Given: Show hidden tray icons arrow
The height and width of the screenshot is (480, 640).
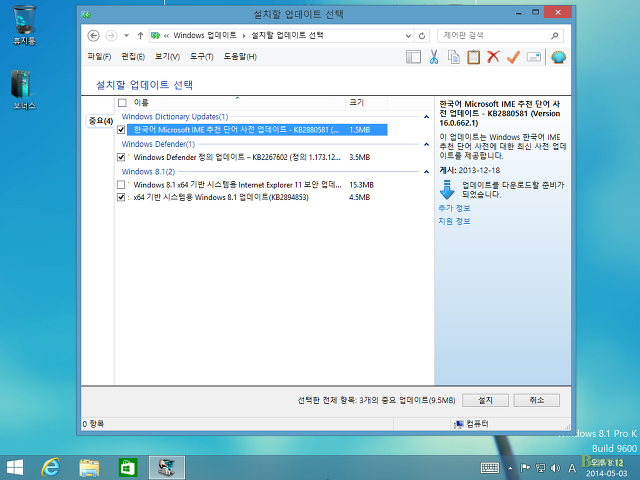Looking at the screenshot, I should tap(510, 468).
